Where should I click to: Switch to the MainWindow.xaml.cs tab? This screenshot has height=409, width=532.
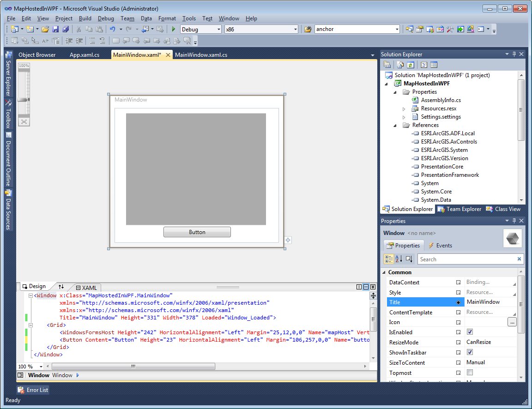pos(201,55)
